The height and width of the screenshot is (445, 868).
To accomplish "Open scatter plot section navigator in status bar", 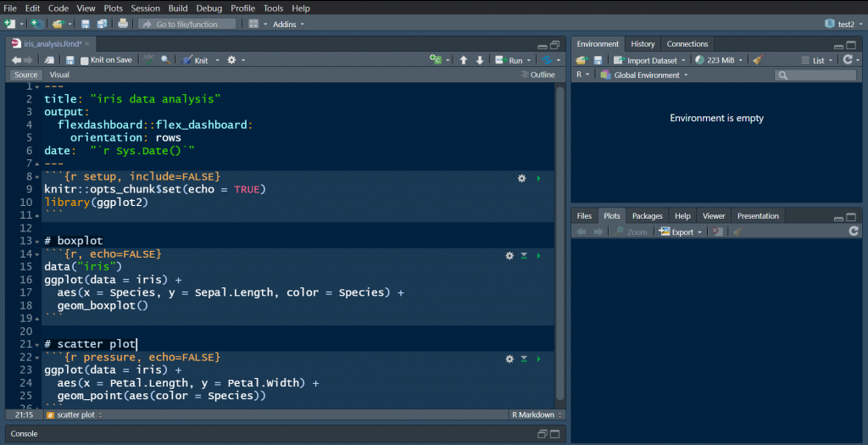I will [x=75, y=414].
